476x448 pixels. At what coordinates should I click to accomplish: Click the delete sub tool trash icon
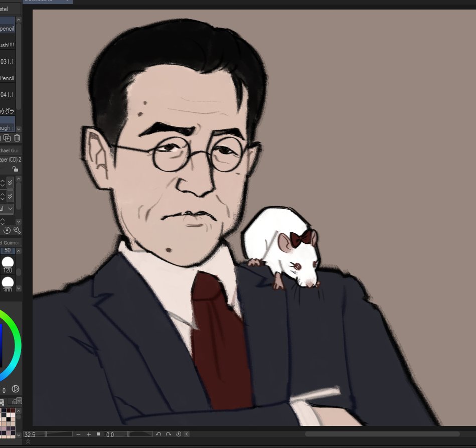(x=17, y=138)
